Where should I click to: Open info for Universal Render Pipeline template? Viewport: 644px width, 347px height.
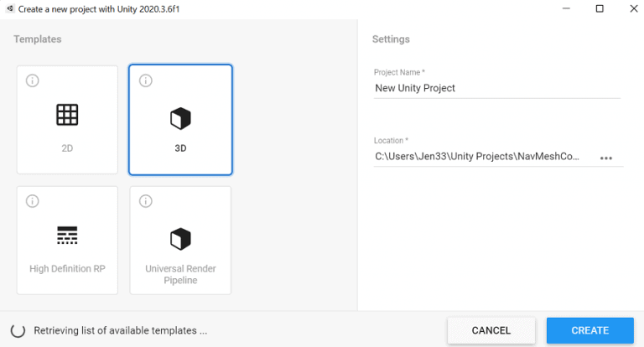[145, 201]
